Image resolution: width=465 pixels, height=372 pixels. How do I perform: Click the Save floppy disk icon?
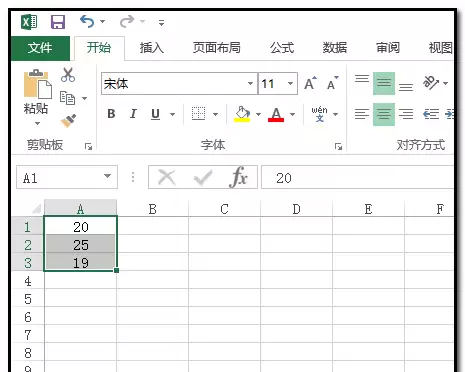click(x=58, y=22)
